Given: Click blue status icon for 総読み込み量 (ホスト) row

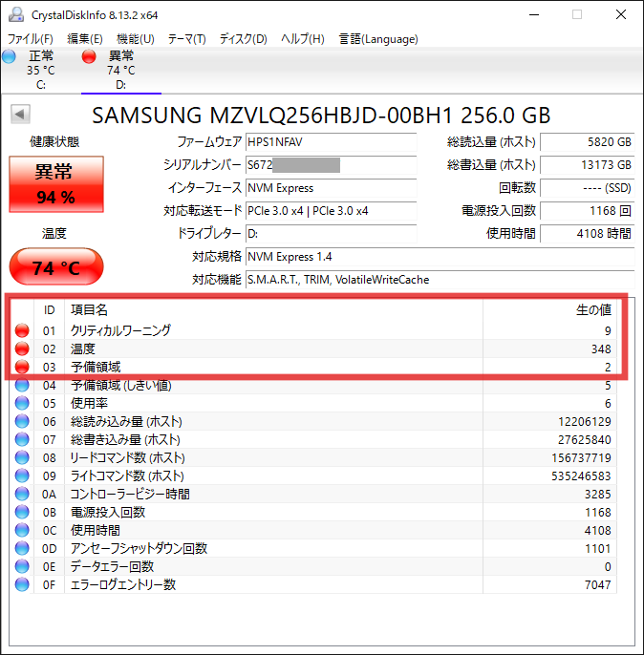Looking at the screenshot, I should [22, 421].
